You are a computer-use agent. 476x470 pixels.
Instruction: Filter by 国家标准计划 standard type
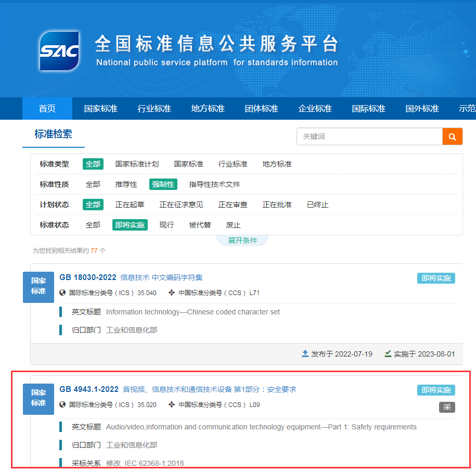pos(137,164)
